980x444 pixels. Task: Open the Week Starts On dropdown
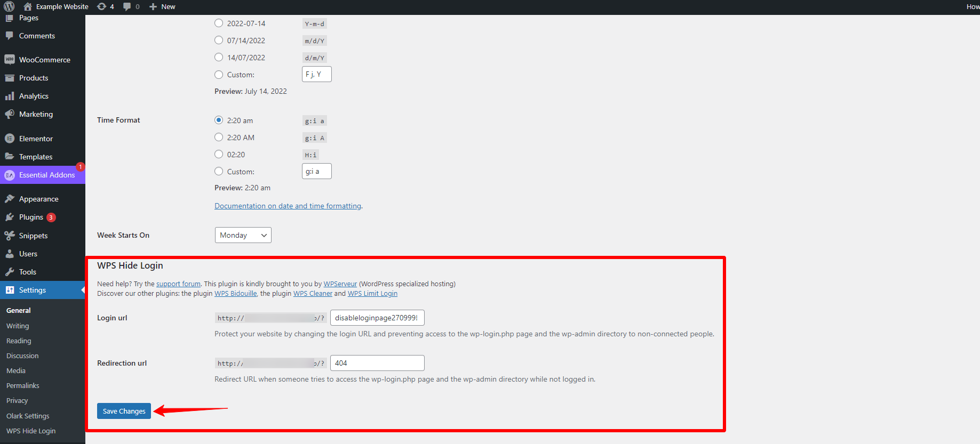coord(243,235)
